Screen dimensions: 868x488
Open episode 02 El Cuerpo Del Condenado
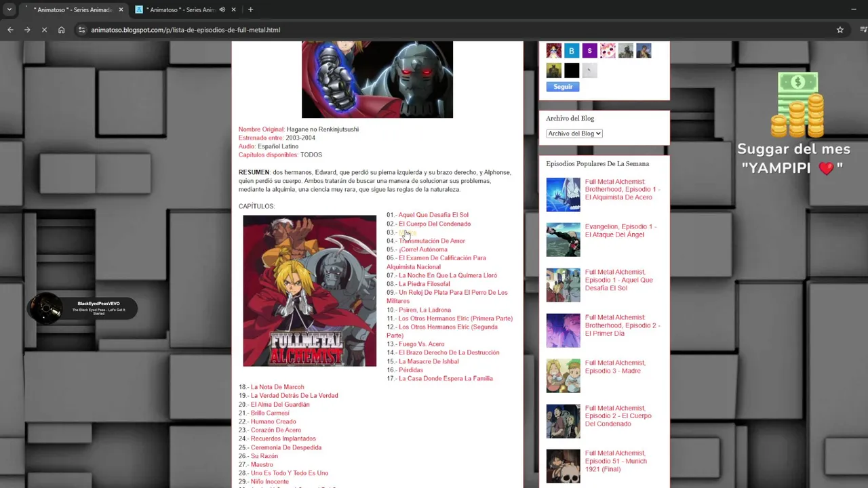(435, 224)
